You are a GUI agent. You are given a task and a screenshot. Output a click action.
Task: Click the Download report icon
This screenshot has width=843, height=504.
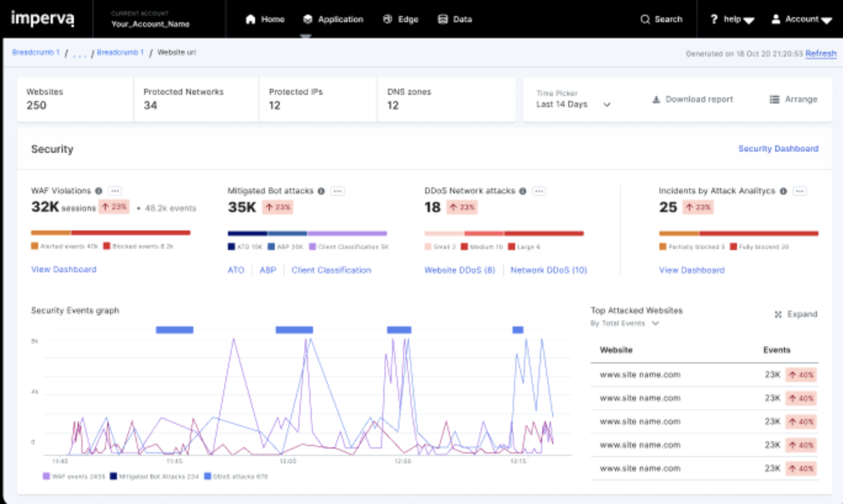click(x=656, y=99)
